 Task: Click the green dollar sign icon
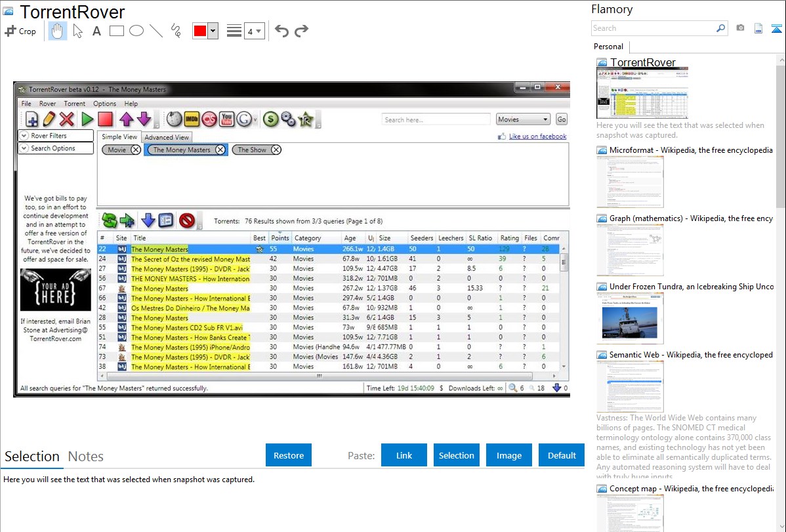(271, 119)
